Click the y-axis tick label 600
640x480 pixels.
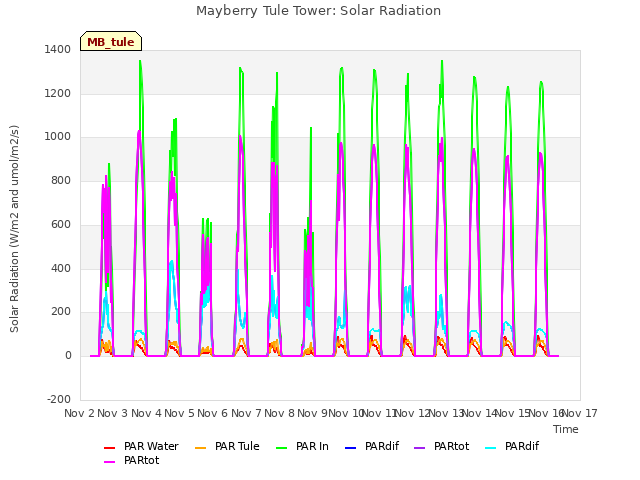coord(61,224)
